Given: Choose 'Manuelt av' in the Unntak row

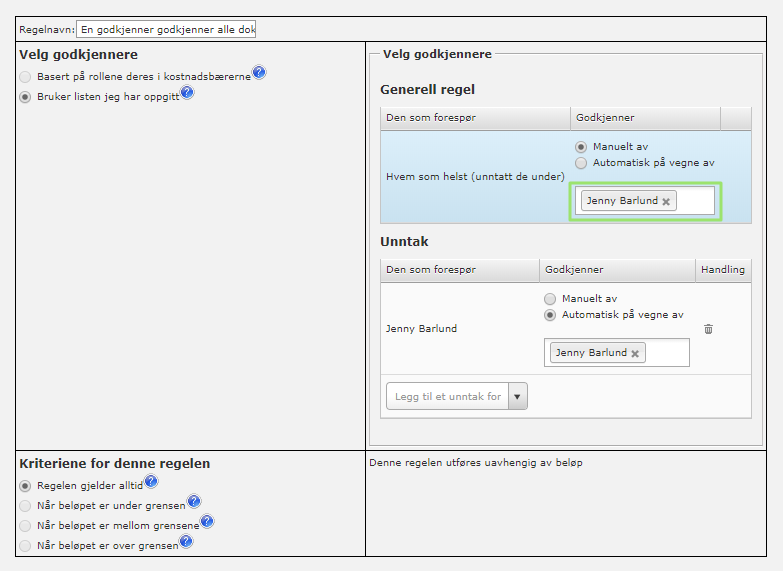Looking at the screenshot, I should click(x=550, y=299).
